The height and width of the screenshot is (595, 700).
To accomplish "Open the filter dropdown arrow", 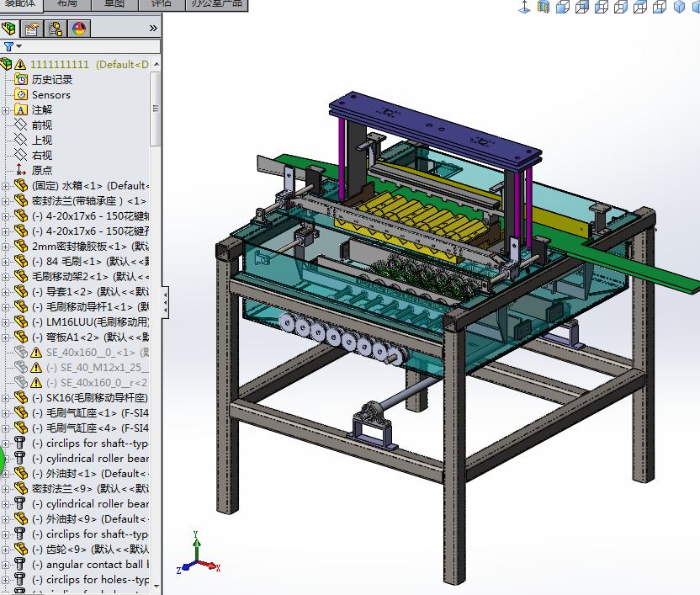I will pos(19,46).
